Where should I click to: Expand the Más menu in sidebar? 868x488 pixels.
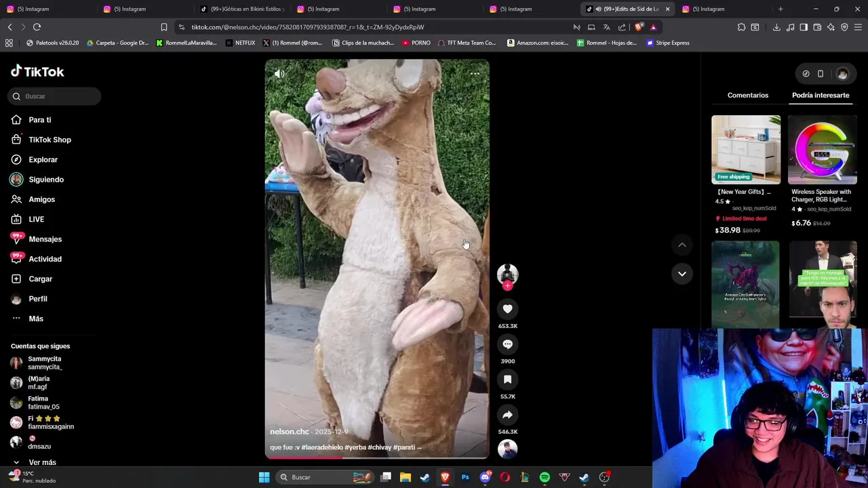point(35,319)
